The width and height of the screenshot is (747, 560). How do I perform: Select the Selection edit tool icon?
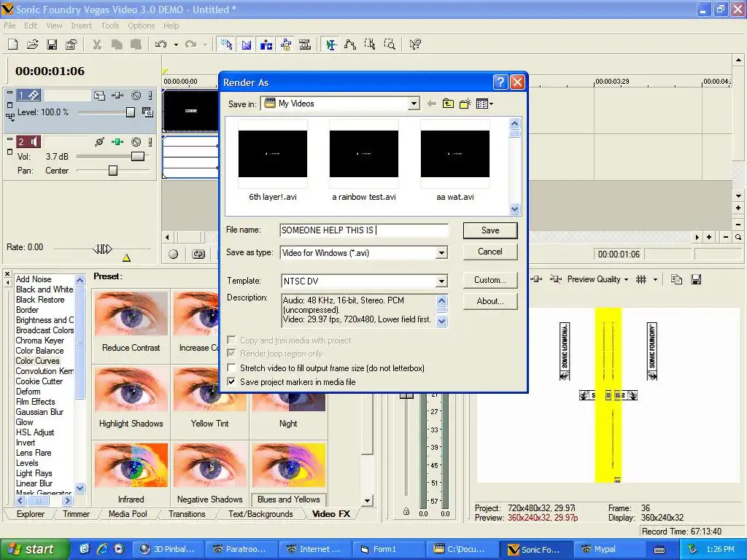click(x=370, y=44)
